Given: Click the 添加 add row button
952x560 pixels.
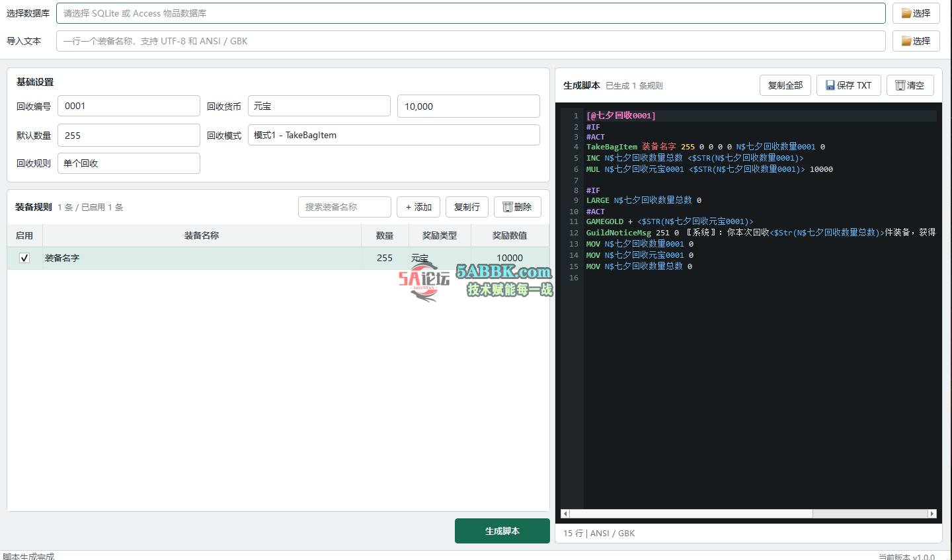Looking at the screenshot, I should coord(418,207).
